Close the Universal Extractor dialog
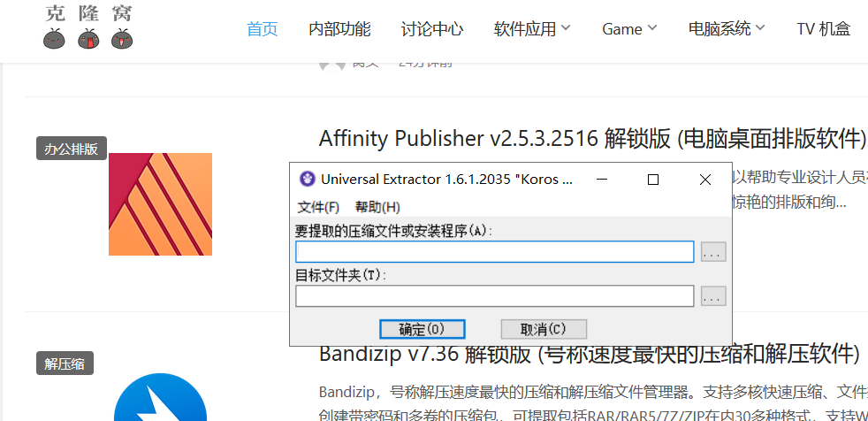 [705, 180]
